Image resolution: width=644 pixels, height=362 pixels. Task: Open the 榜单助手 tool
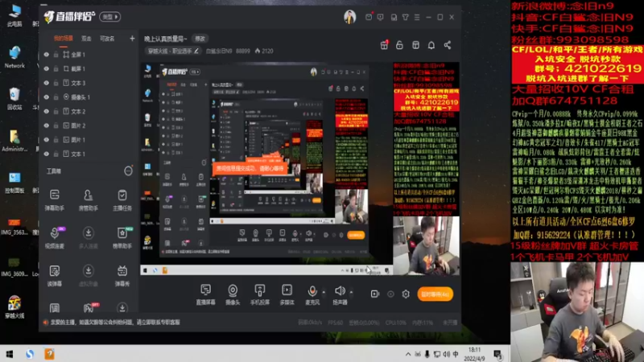(122, 237)
